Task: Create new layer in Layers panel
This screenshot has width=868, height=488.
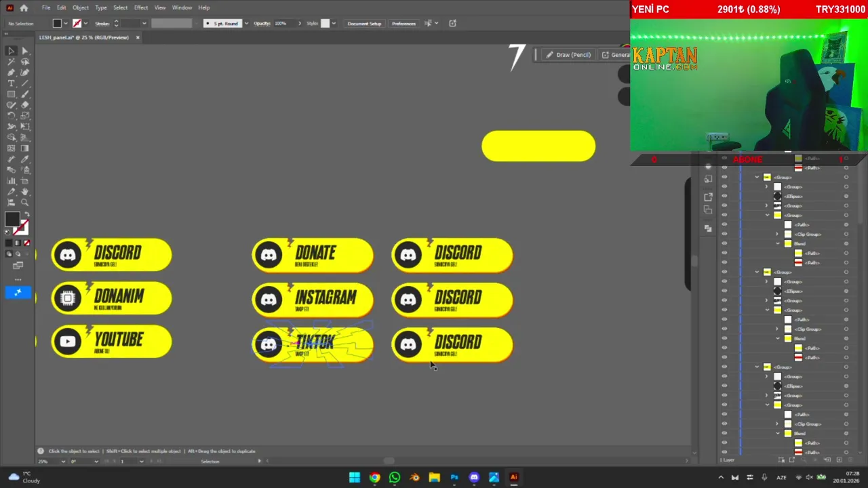Action: pos(839,460)
